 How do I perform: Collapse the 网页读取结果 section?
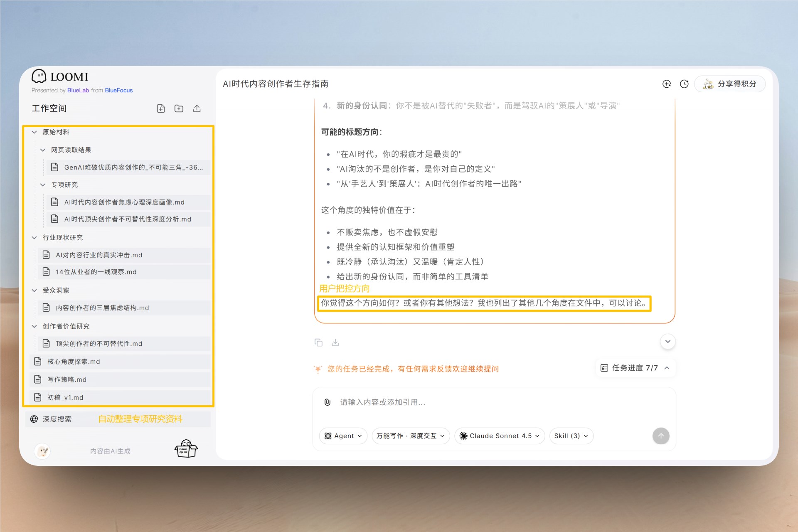tap(43, 150)
